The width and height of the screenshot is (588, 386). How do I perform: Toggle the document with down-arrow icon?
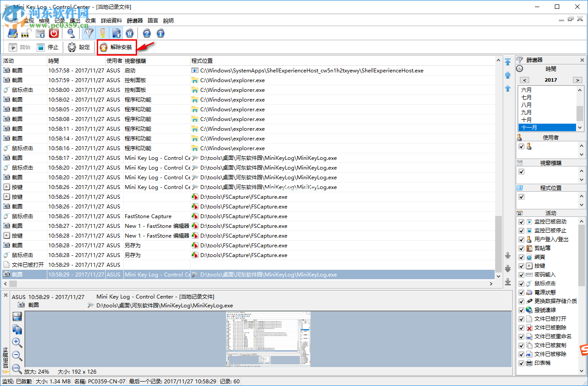pos(116,33)
